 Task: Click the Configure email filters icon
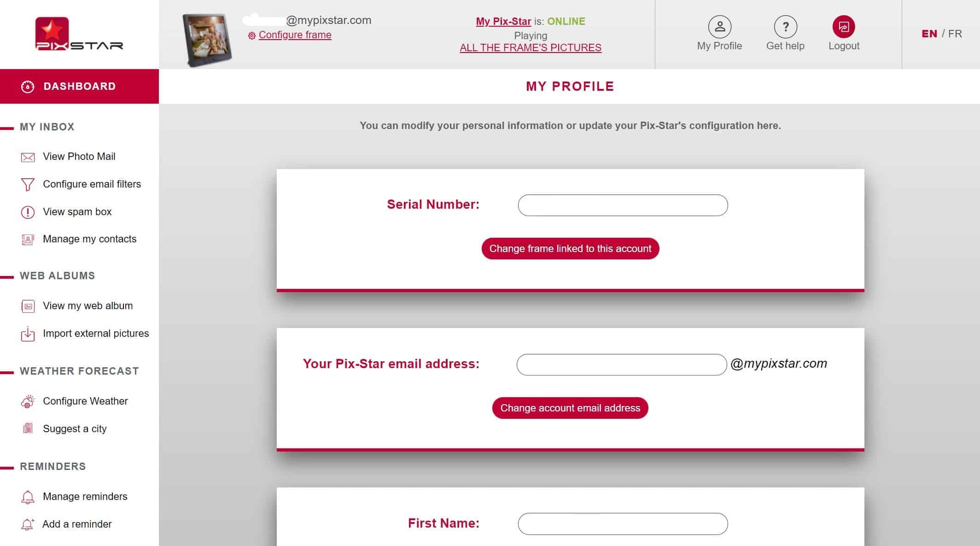point(26,183)
